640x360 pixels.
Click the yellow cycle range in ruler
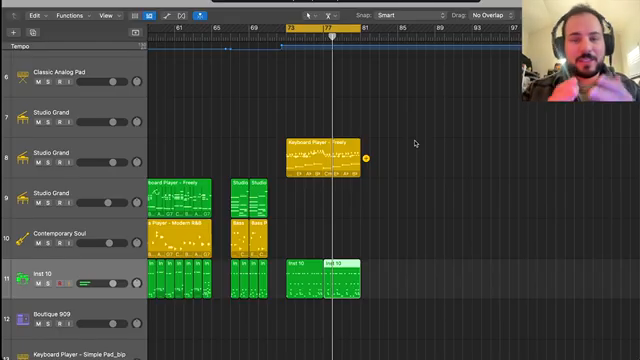tap(323, 28)
